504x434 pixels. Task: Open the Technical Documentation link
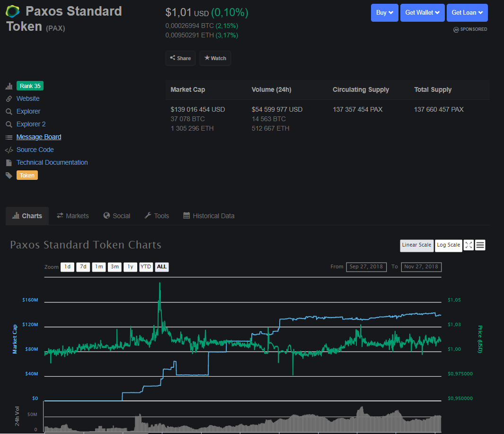tap(52, 162)
